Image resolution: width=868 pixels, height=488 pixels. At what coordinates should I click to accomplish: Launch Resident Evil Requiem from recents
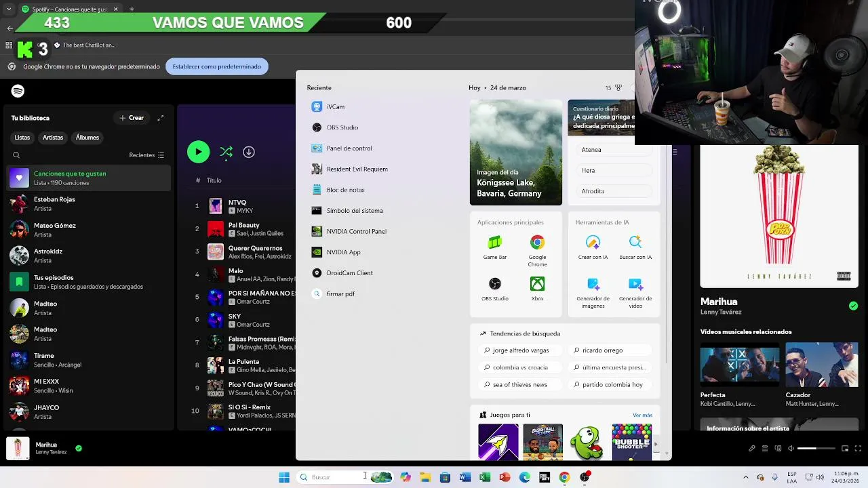click(x=350, y=169)
